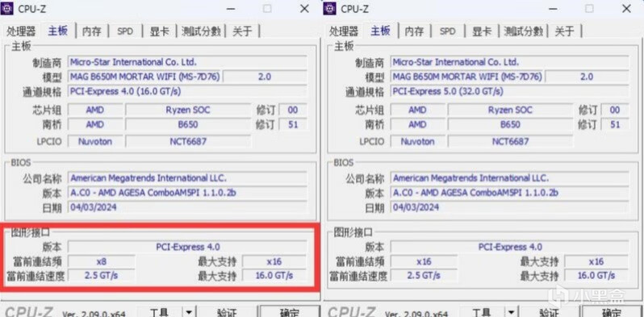Click current link width x16 in right window
Image resolution: width=644 pixels, height=317 pixels.
(x=424, y=261)
